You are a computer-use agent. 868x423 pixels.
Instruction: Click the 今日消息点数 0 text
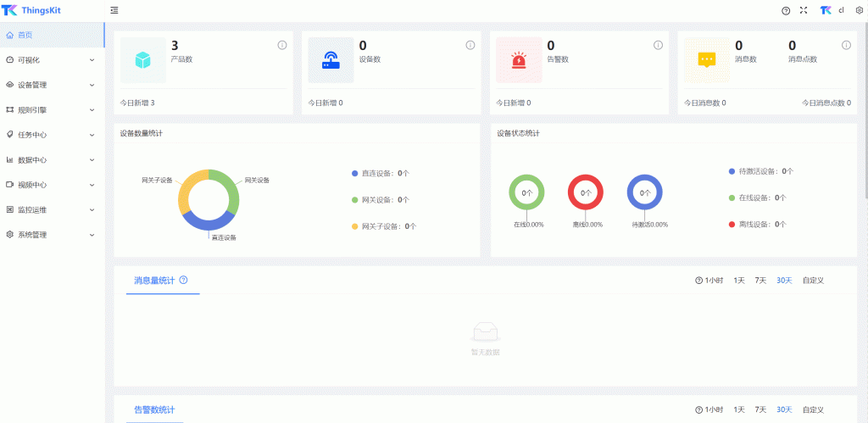pyautogui.click(x=826, y=103)
